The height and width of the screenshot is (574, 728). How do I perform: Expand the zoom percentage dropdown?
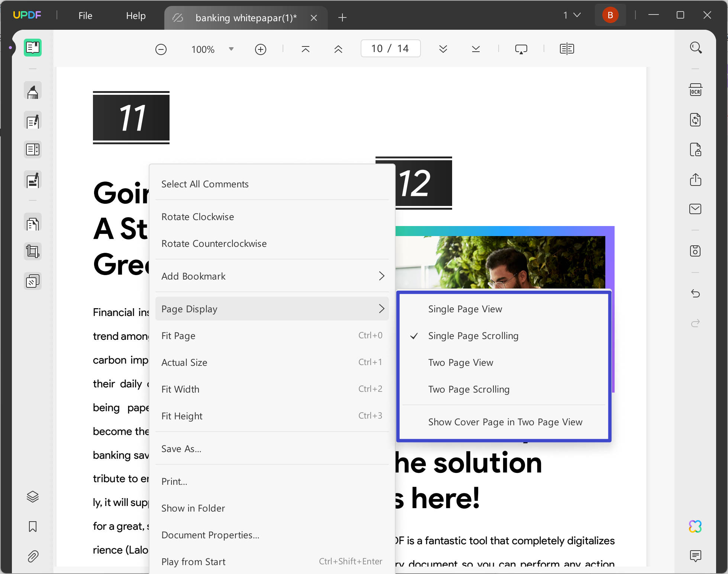[231, 49]
